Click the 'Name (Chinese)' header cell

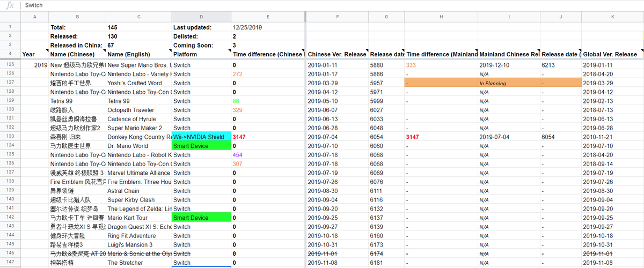point(77,54)
